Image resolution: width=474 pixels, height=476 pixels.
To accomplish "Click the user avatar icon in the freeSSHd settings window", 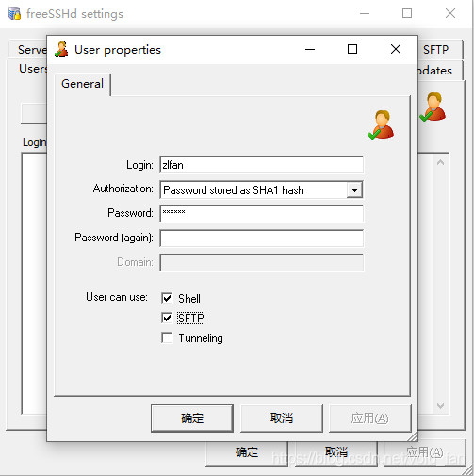I will 433,107.
